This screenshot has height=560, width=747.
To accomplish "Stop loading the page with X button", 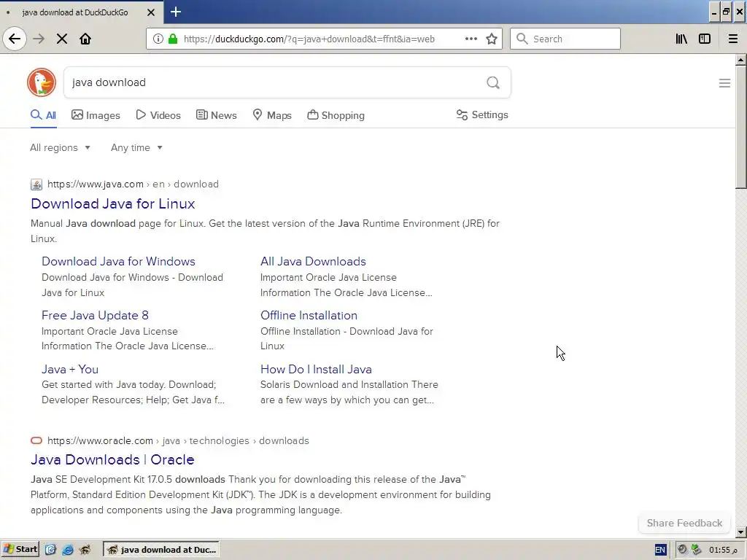I will 62,39.
